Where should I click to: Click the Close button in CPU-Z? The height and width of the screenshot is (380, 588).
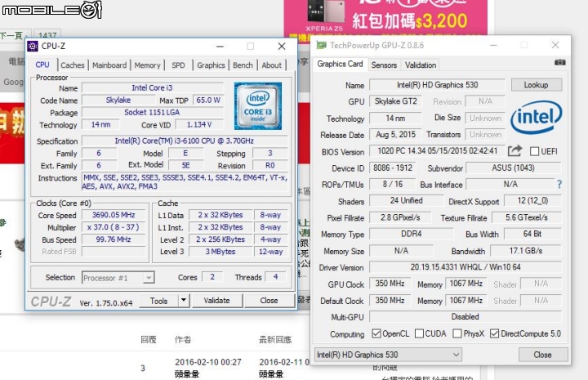click(269, 301)
